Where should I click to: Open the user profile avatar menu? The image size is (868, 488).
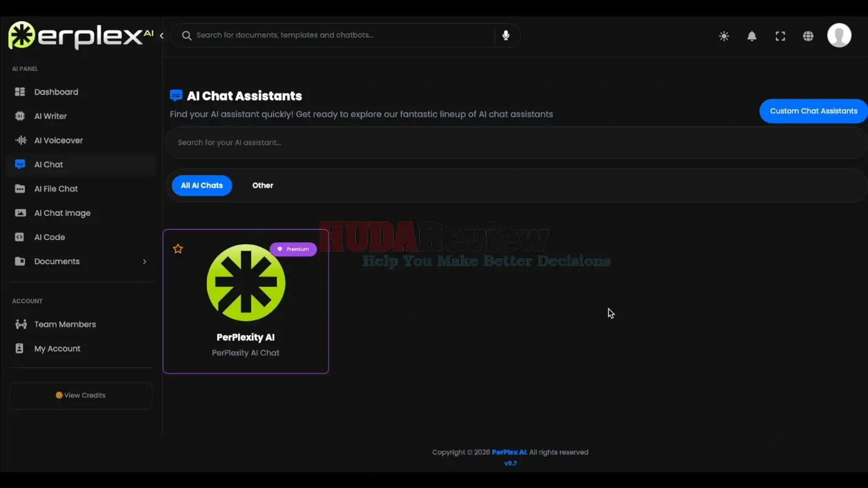(x=839, y=35)
